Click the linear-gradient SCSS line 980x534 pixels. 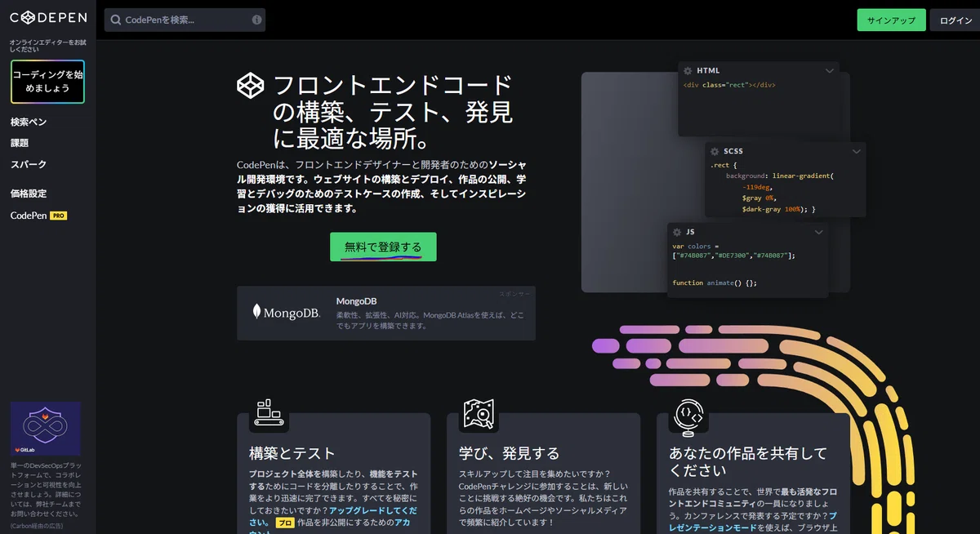(779, 176)
